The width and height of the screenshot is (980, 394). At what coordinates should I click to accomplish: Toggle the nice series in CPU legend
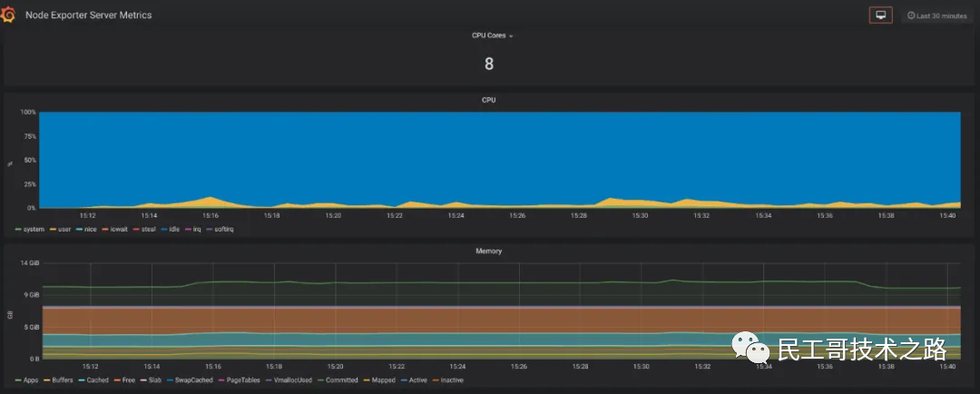point(86,230)
